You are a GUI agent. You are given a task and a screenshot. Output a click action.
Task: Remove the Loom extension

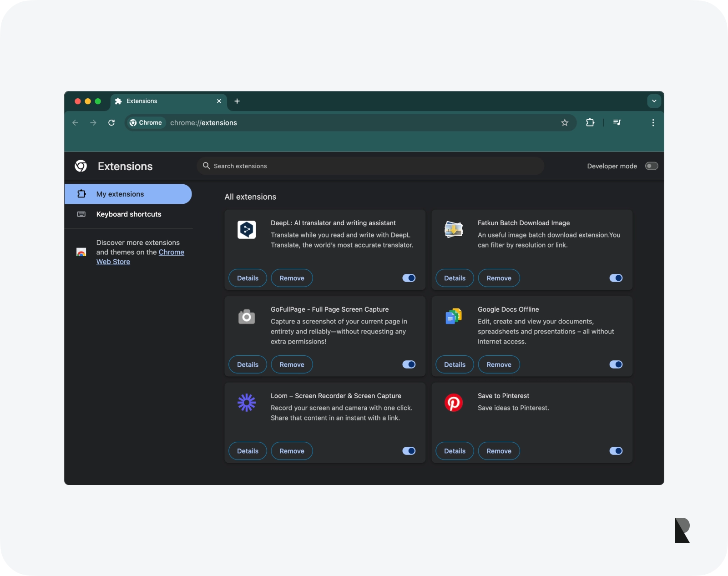click(x=292, y=451)
